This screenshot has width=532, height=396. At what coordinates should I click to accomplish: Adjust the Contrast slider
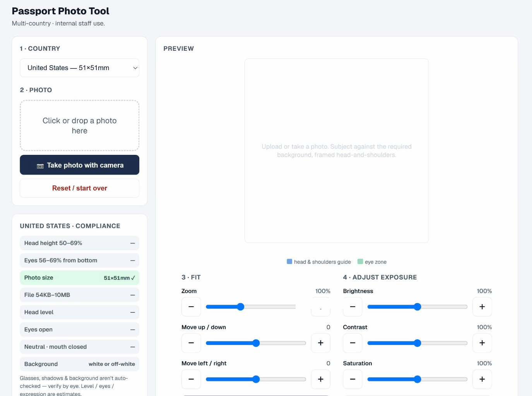[x=417, y=343]
